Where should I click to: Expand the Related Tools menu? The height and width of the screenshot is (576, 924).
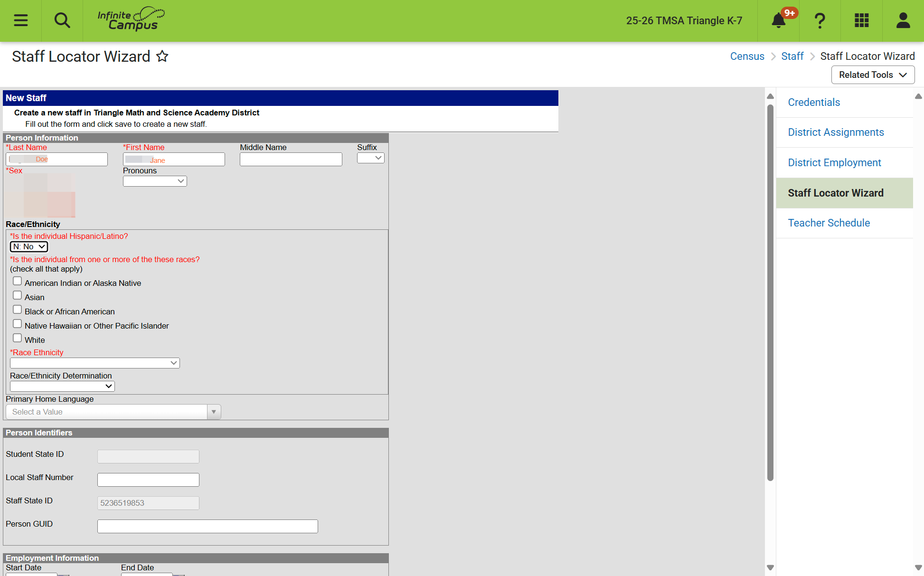click(873, 75)
